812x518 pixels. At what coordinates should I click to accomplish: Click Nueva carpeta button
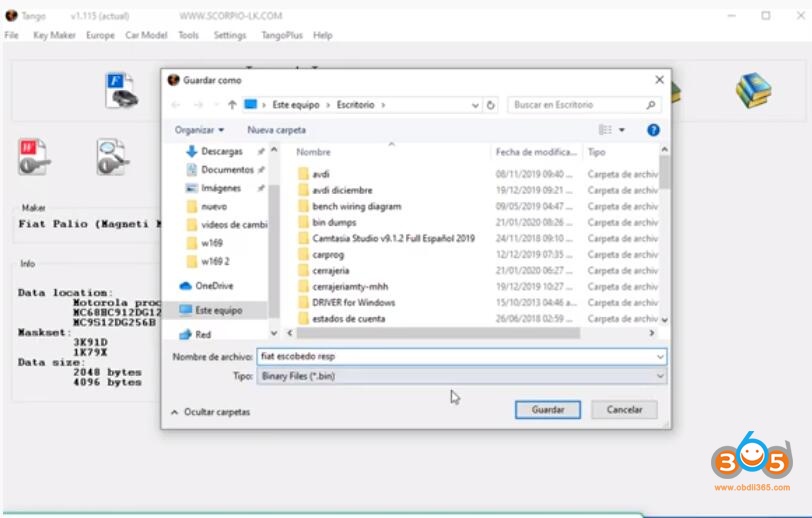point(277,130)
